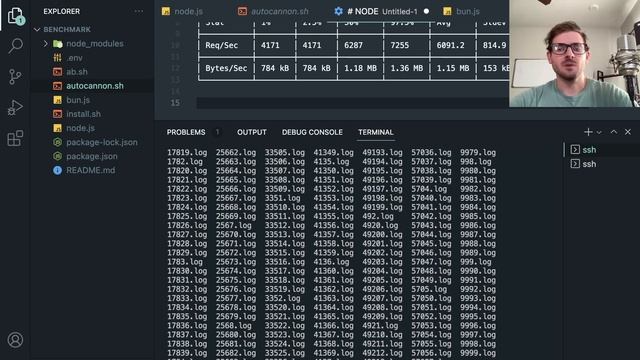Open the DEBUG CONSOLE panel tab
This screenshot has height=360, width=640.
(312, 132)
